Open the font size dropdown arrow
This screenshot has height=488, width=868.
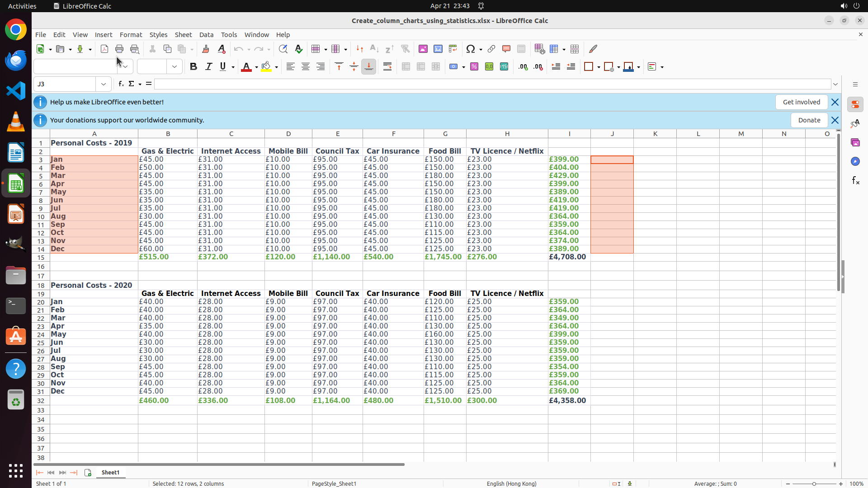175,67
